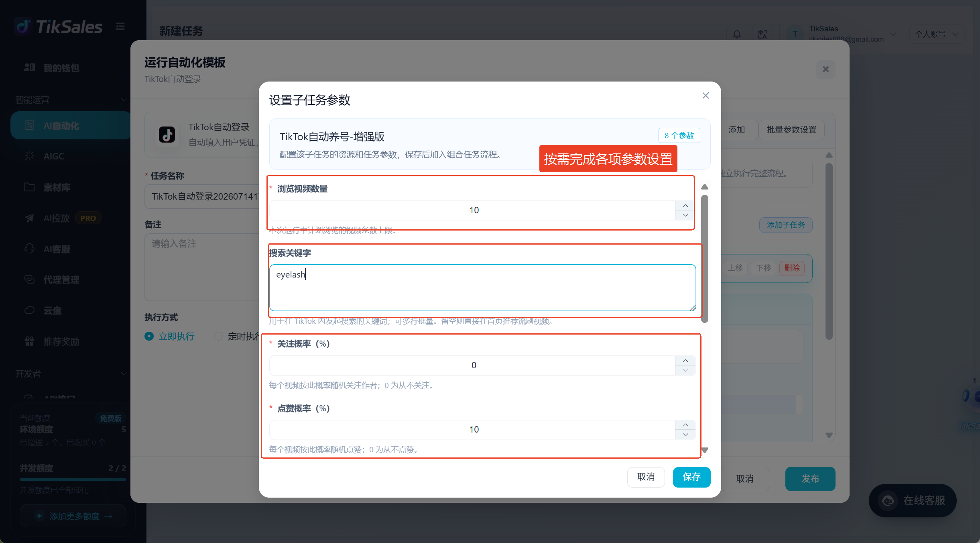Open the 云盘 cloud icon

click(x=29, y=310)
